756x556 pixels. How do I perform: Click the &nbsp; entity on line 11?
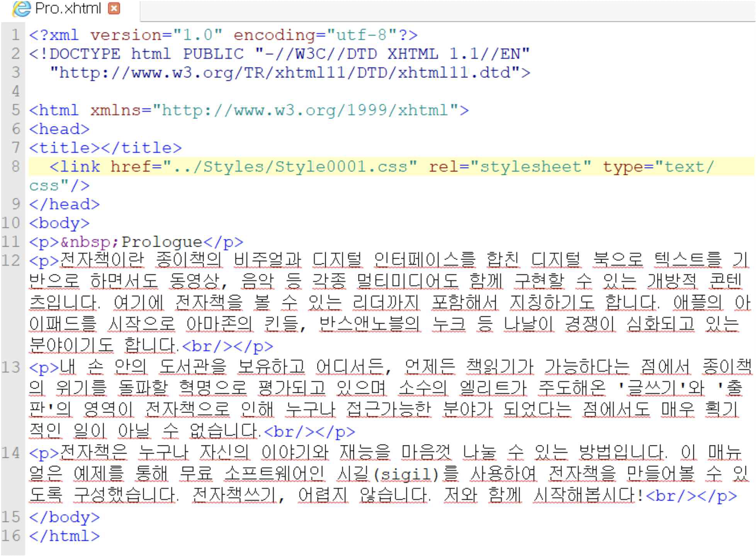pyautogui.click(x=90, y=242)
